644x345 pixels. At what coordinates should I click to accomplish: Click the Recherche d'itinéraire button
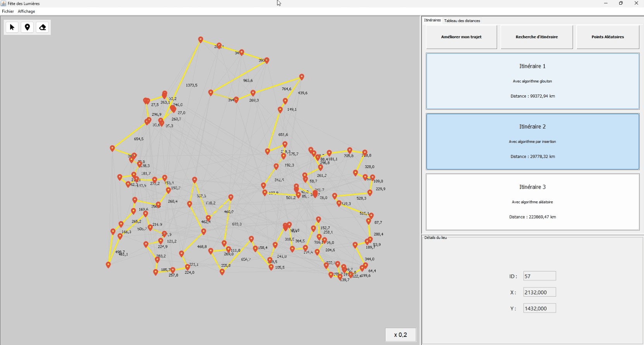537,37
